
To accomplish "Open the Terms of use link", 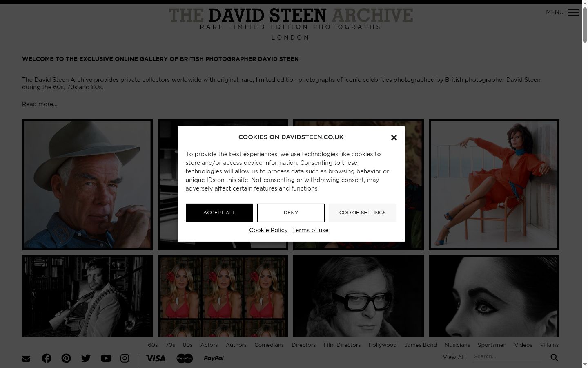I will pyautogui.click(x=310, y=230).
